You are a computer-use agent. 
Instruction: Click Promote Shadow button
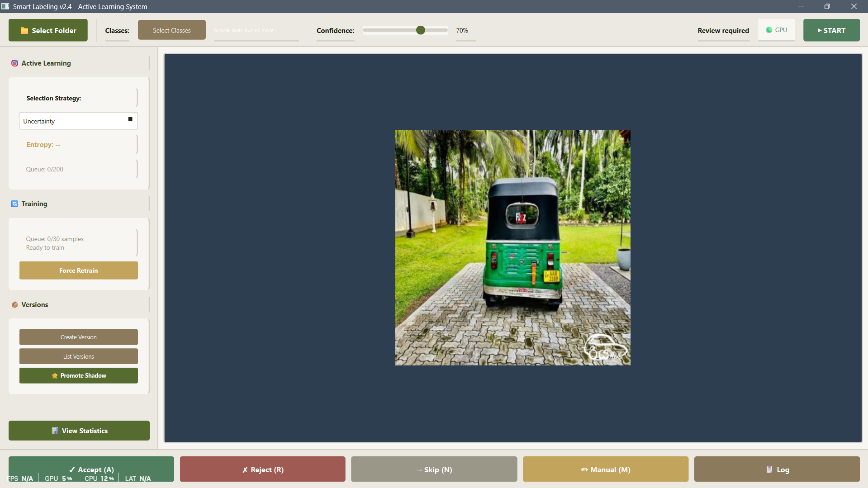pos(79,376)
